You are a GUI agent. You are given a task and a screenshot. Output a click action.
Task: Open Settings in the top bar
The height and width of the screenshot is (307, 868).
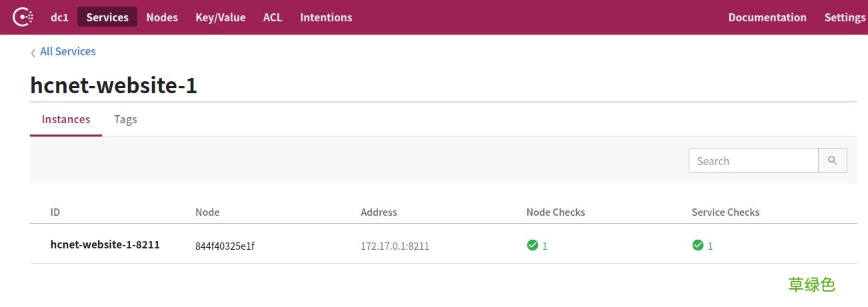pos(844,17)
